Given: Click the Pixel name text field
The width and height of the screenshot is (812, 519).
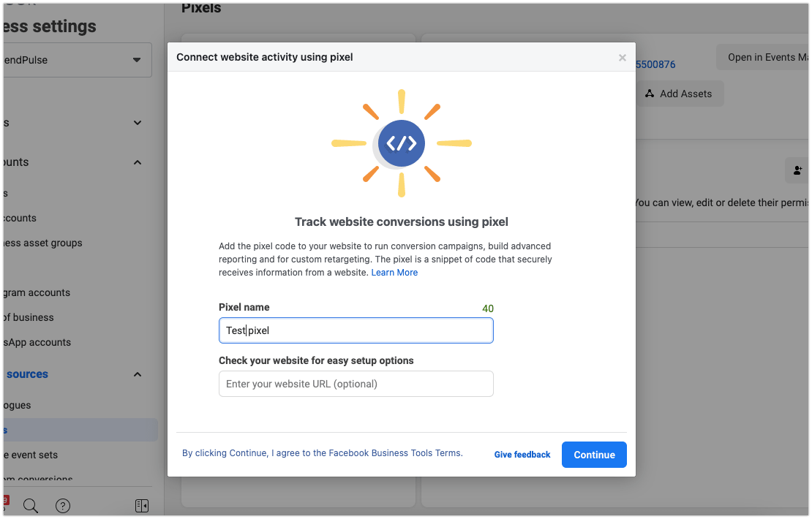Looking at the screenshot, I should point(356,330).
